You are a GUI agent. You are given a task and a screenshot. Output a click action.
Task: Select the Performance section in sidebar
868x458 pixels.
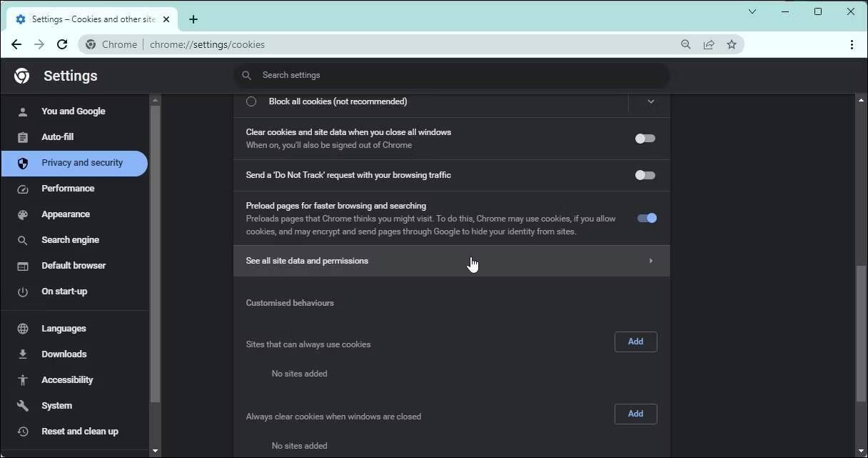(68, 188)
